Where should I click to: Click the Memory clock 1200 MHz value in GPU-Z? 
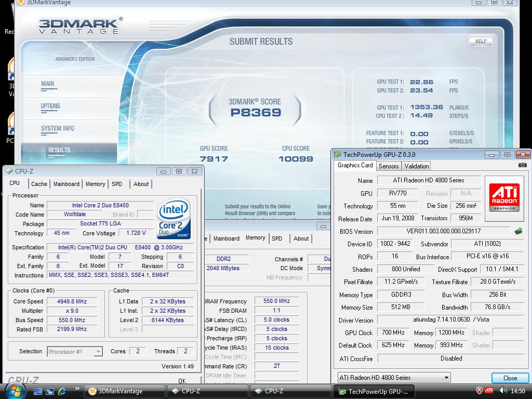451,332
